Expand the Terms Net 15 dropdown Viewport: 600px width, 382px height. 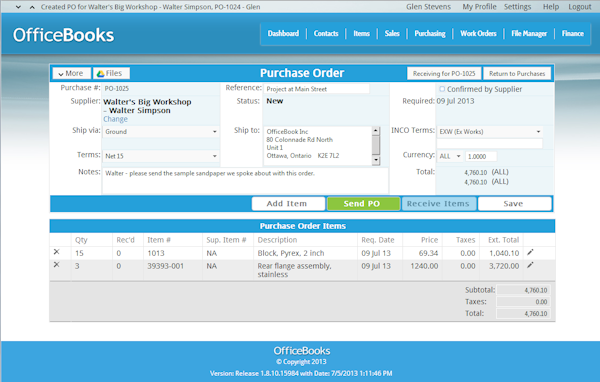(161, 156)
